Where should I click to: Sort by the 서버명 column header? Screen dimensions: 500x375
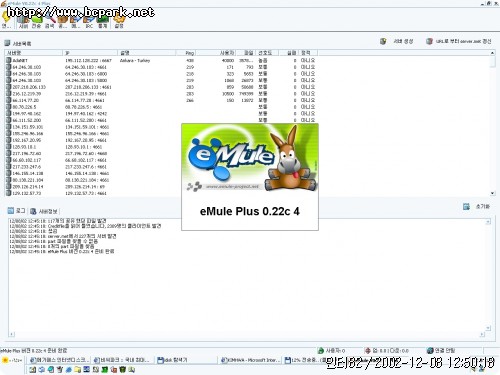coord(33,53)
